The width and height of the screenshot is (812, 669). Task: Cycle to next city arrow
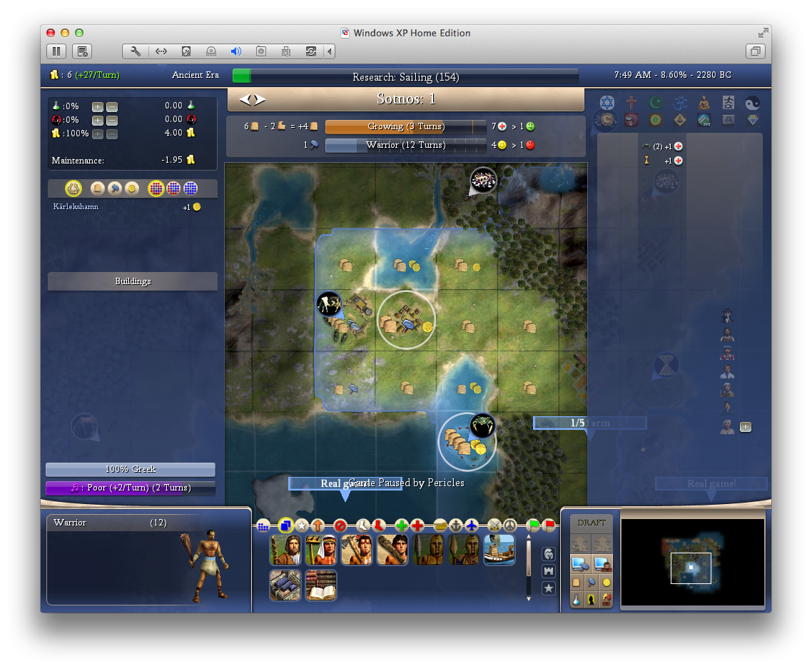click(260, 99)
